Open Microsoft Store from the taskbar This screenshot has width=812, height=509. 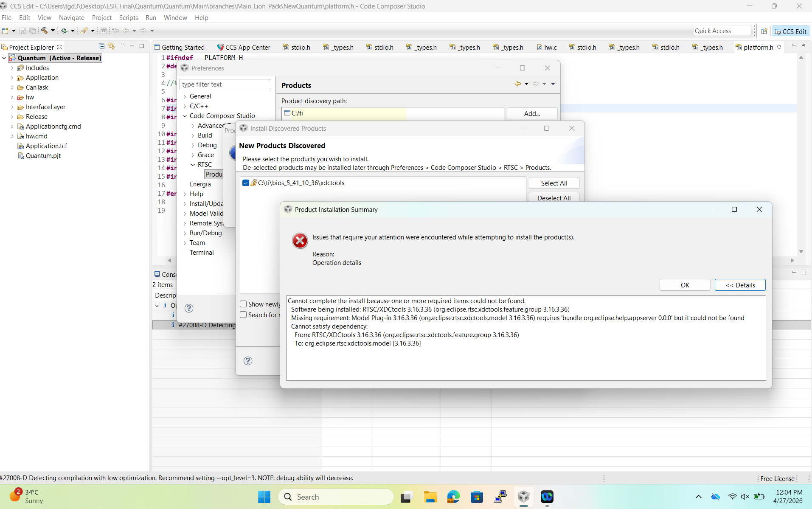point(477,497)
